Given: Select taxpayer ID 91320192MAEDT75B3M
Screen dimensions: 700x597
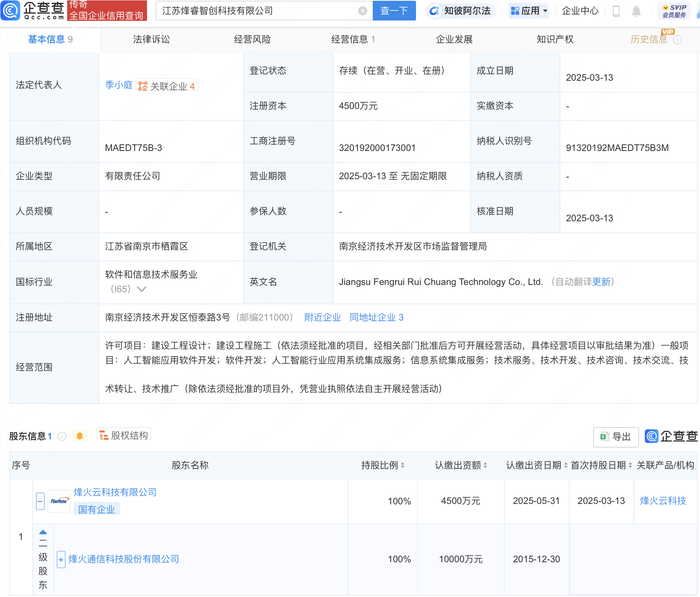Looking at the screenshot, I should 617,148.
